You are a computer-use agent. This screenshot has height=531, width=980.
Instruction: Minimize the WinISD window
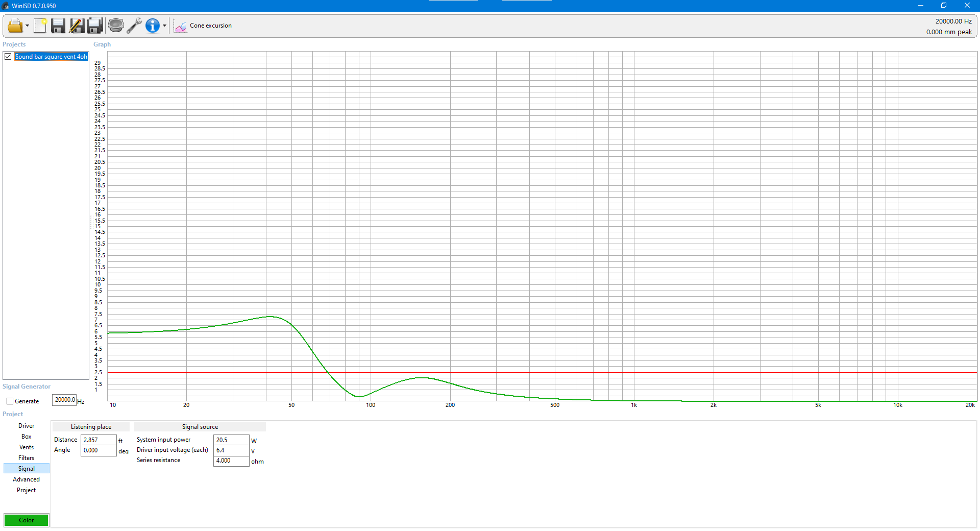921,6
